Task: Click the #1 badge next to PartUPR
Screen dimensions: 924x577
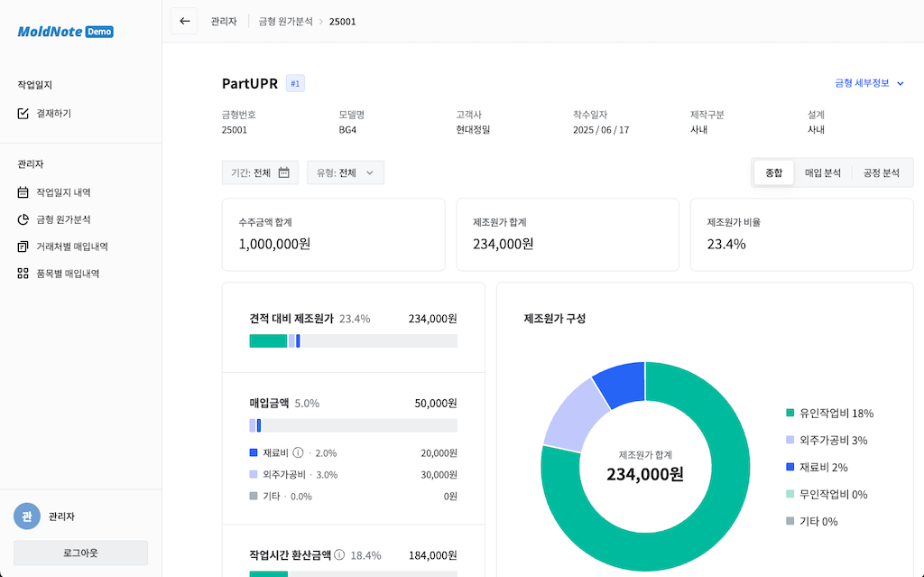Action: [295, 84]
